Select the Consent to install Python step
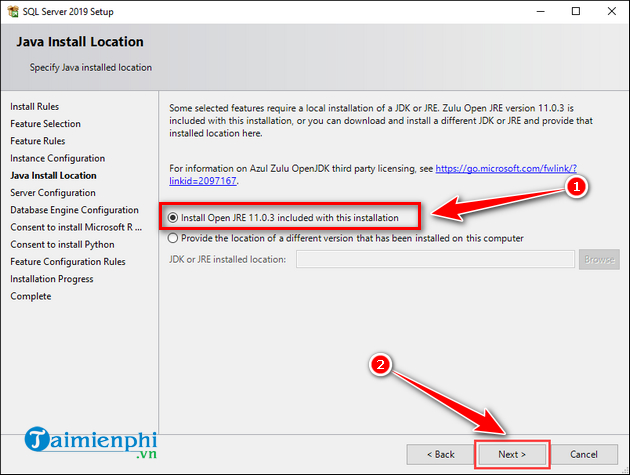Screen dimensions: 630x475 click(62, 244)
